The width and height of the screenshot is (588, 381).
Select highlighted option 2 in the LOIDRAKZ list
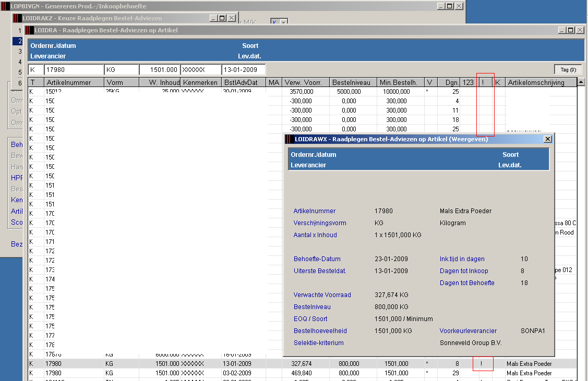click(18, 41)
